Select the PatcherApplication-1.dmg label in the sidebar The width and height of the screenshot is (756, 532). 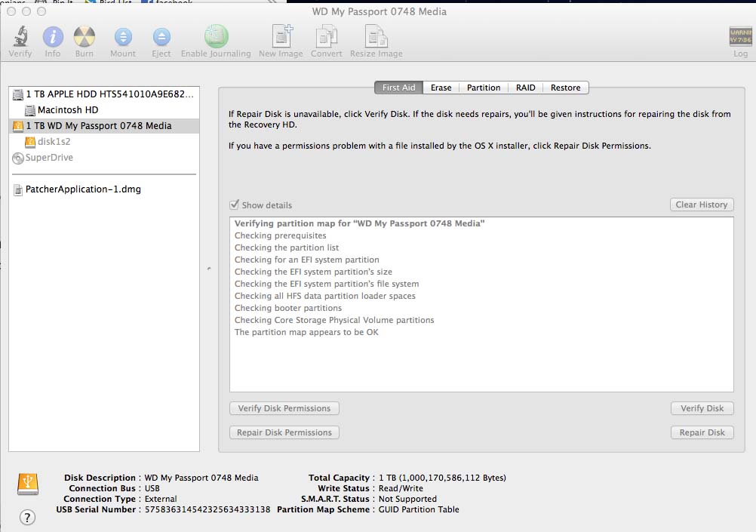pos(84,189)
